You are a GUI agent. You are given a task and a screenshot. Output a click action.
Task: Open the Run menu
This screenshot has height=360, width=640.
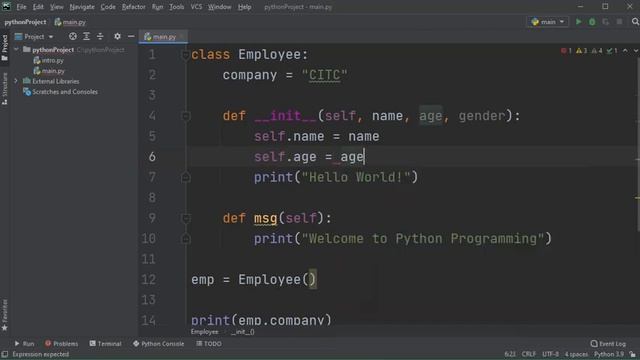coord(157,7)
